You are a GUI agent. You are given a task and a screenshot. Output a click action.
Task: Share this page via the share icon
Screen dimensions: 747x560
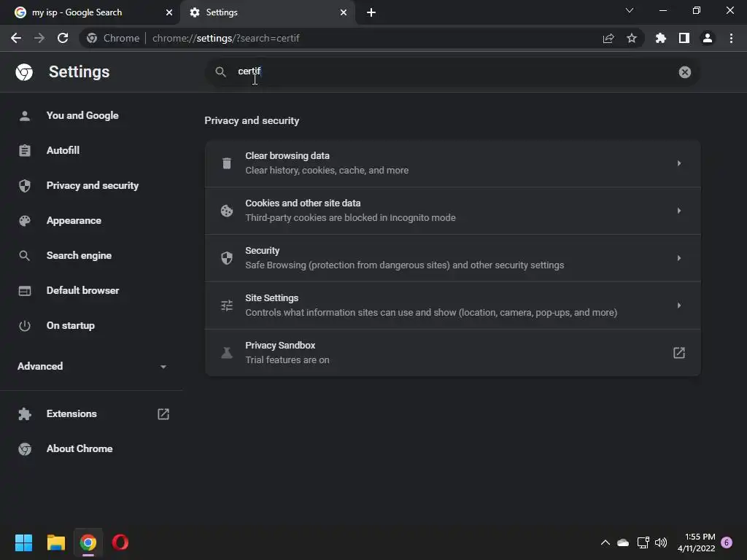(608, 38)
